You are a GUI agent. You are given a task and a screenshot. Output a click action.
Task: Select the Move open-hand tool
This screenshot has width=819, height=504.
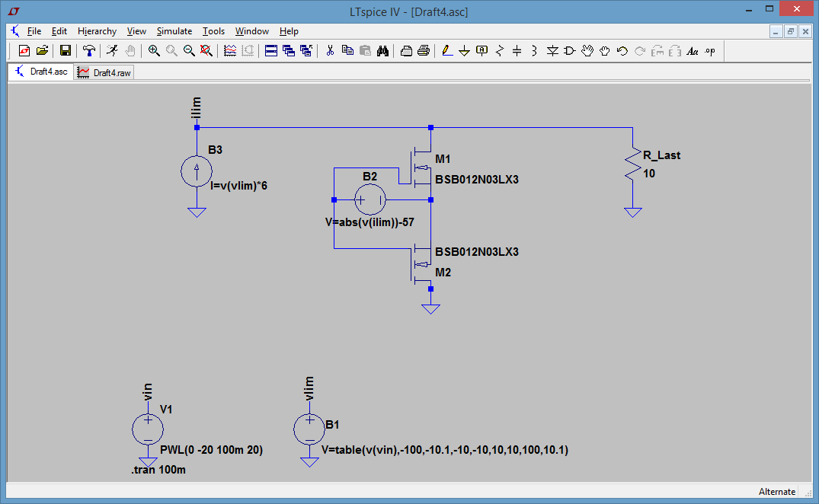(587, 50)
